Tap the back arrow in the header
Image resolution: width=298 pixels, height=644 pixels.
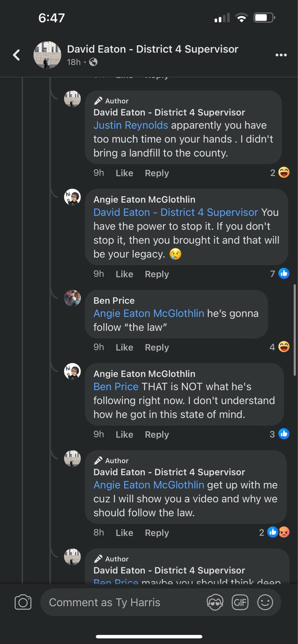click(x=17, y=55)
